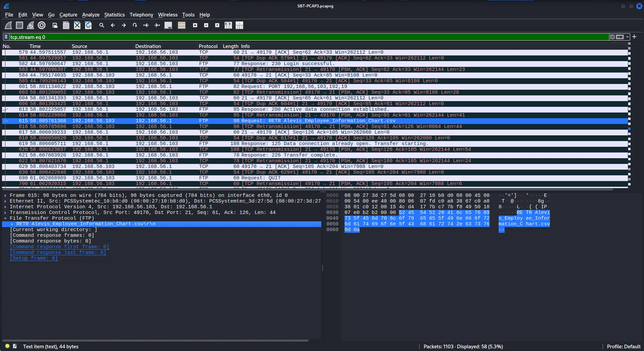Follow the Setup frame link

pyautogui.click(x=34, y=258)
